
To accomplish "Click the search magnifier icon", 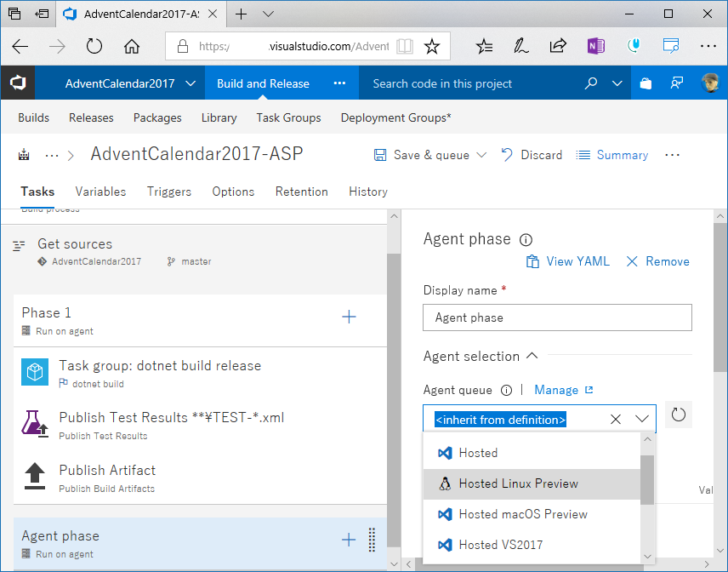I will click(590, 83).
